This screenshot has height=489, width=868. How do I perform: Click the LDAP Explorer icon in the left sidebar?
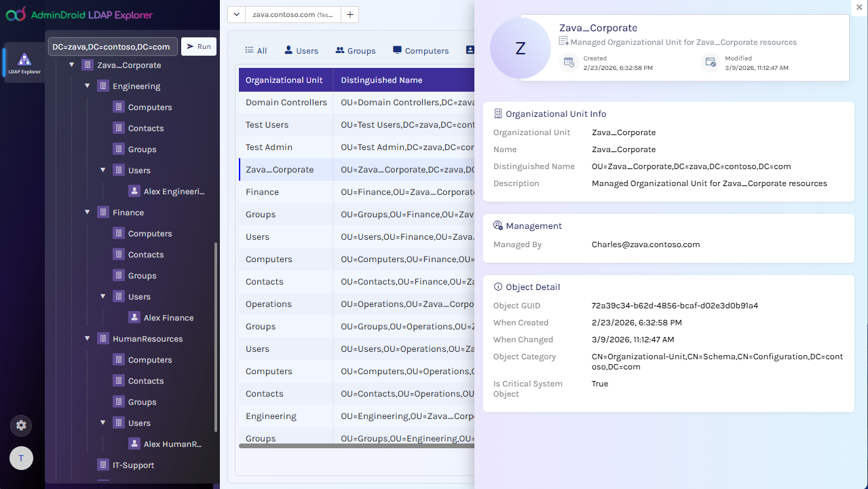(x=24, y=60)
